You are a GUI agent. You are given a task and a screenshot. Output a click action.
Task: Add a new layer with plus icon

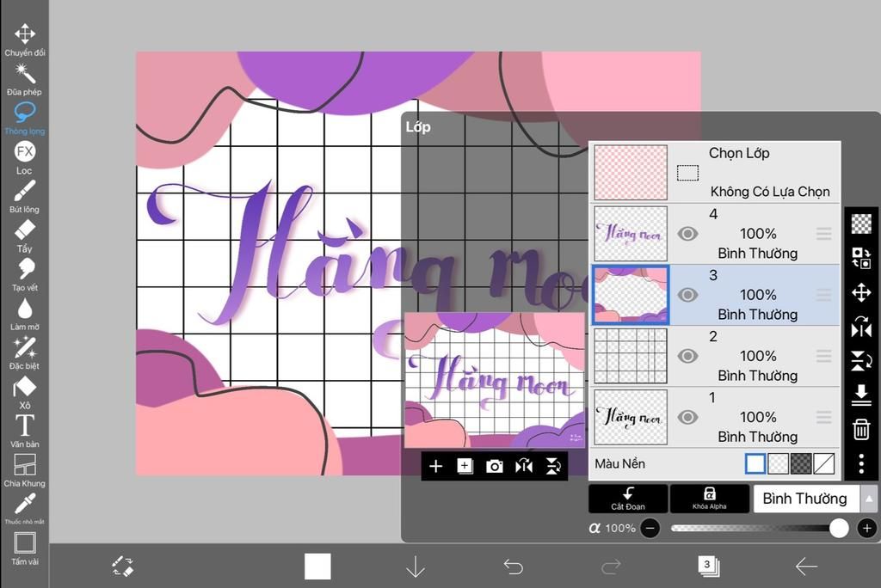pos(435,466)
